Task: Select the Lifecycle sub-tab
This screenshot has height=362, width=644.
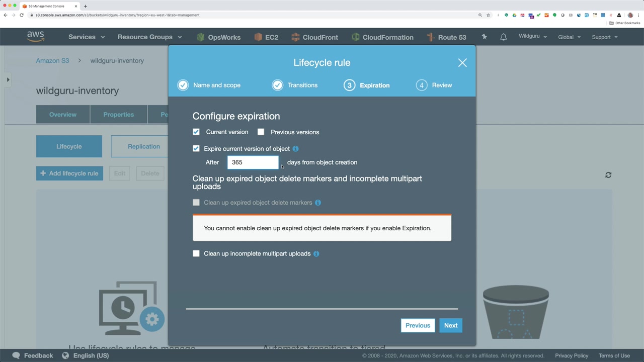Action: click(69, 146)
